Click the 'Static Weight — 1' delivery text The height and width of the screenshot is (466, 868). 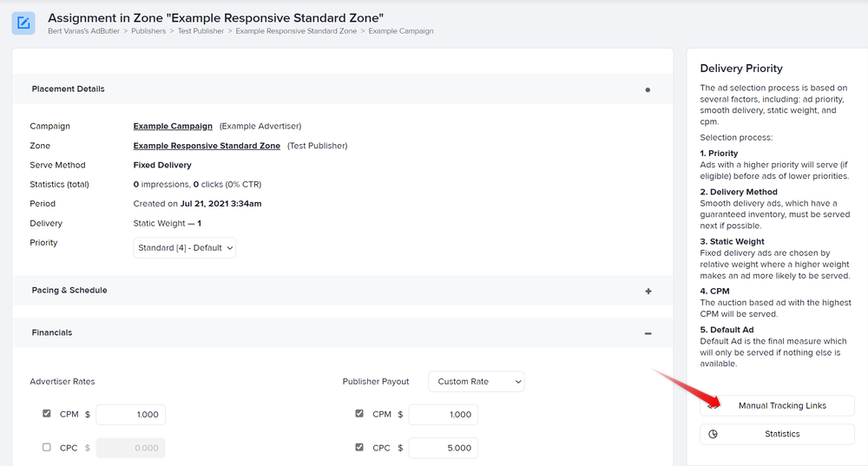(168, 223)
